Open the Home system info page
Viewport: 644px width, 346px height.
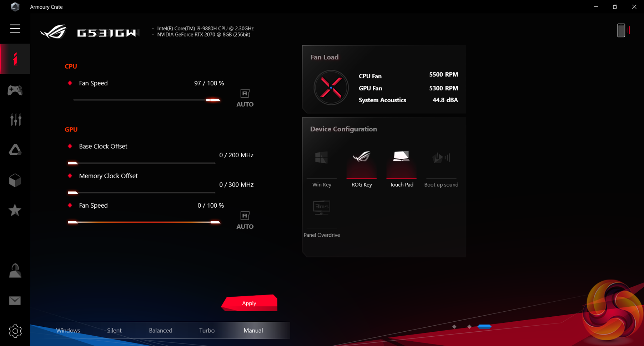tap(15, 59)
